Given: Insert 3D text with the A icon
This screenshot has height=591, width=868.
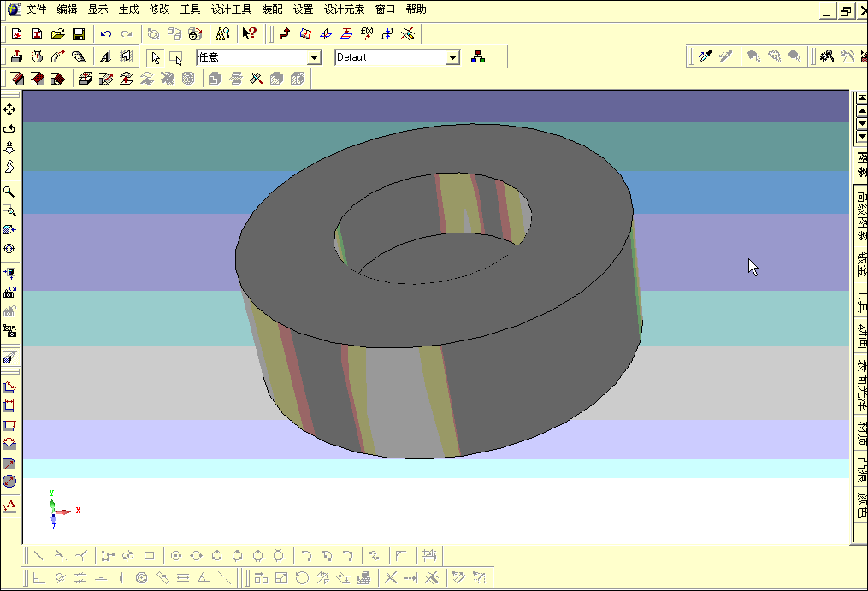Looking at the screenshot, I should tap(105, 56).
